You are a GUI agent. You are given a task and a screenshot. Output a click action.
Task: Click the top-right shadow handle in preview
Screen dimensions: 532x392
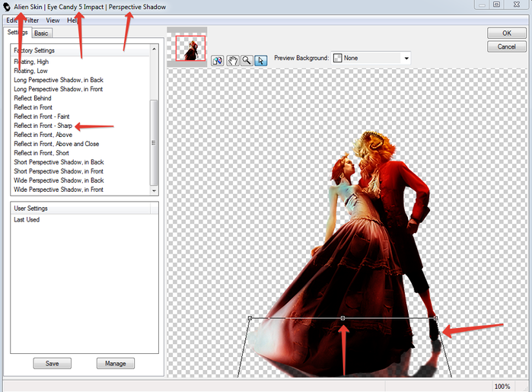[x=435, y=318]
